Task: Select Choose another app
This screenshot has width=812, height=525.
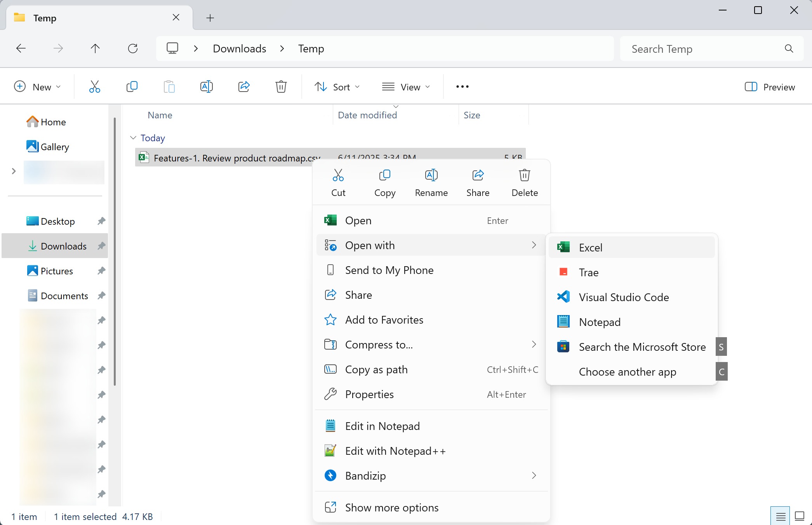Action: coord(632,372)
